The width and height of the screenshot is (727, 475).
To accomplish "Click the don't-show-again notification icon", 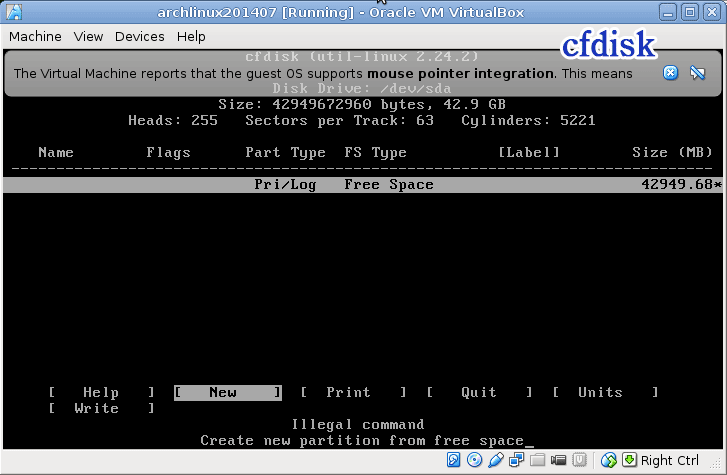I will pos(697,72).
